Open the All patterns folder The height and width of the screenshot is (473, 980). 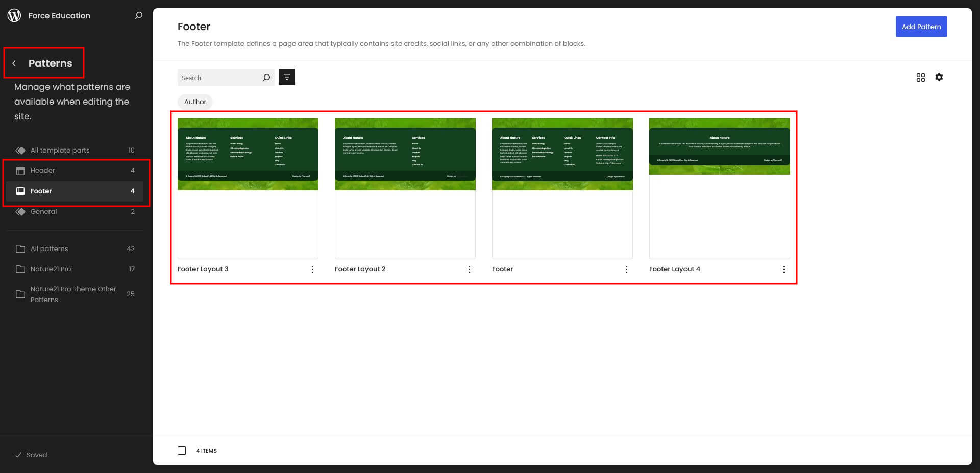[x=50, y=248]
